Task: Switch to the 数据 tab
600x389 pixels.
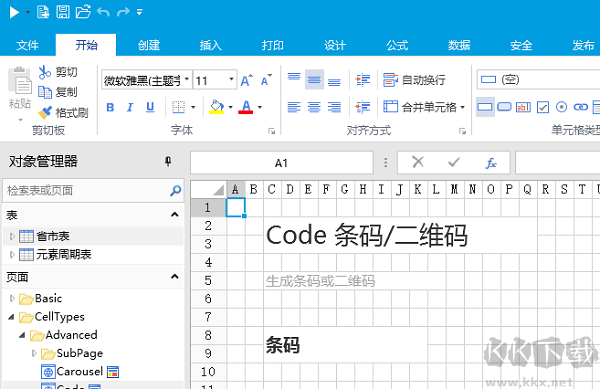Action: [x=459, y=45]
